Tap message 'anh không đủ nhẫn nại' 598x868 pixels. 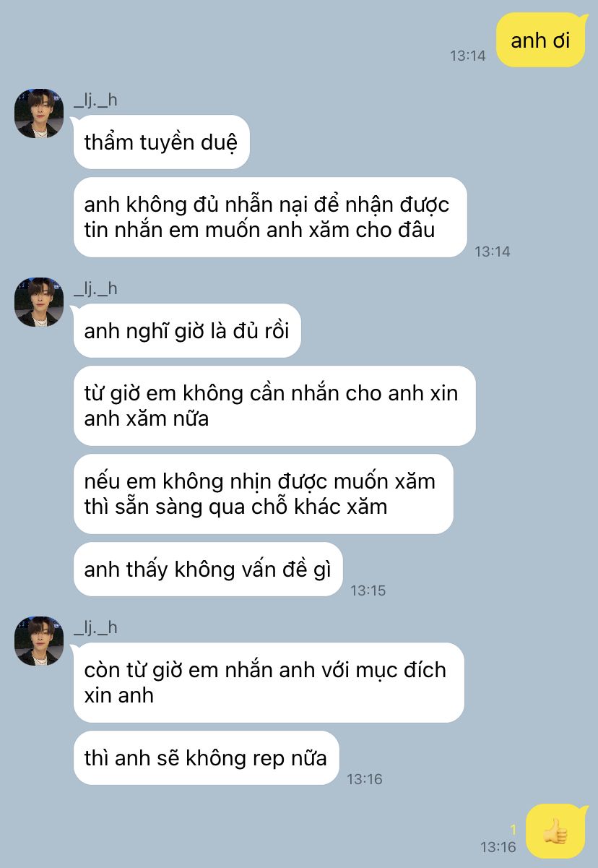pyautogui.click(x=270, y=218)
